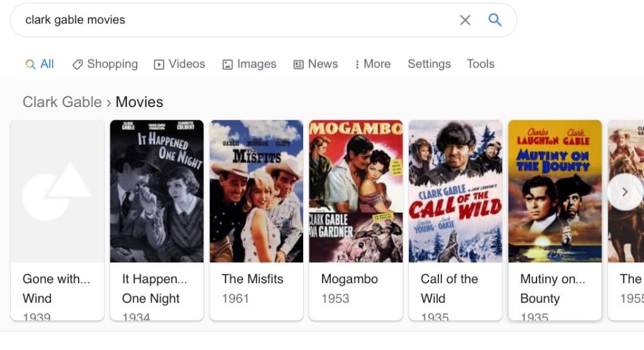Open the Videos tab

[179, 64]
